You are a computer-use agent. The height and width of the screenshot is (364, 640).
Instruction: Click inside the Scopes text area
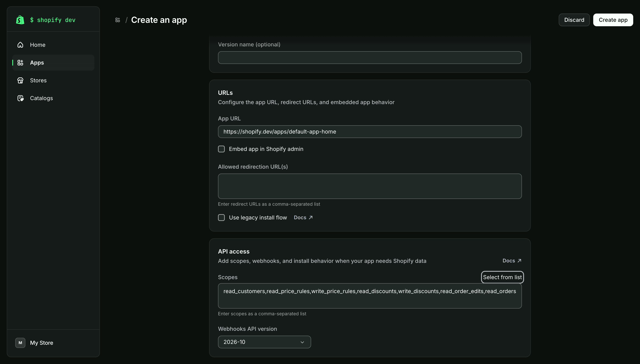tap(370, 296)
